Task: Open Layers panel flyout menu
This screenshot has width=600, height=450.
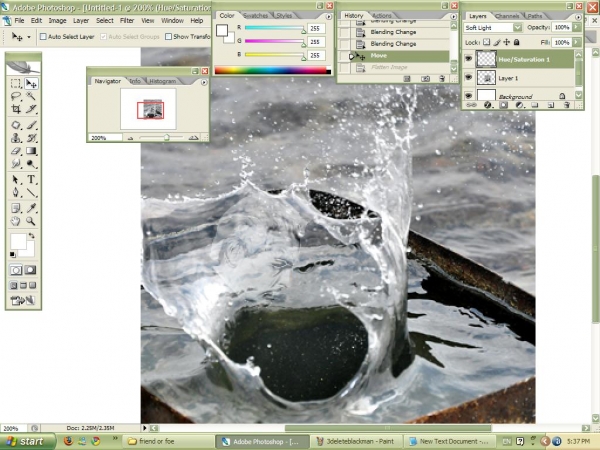Action: [x=578, y=17]
